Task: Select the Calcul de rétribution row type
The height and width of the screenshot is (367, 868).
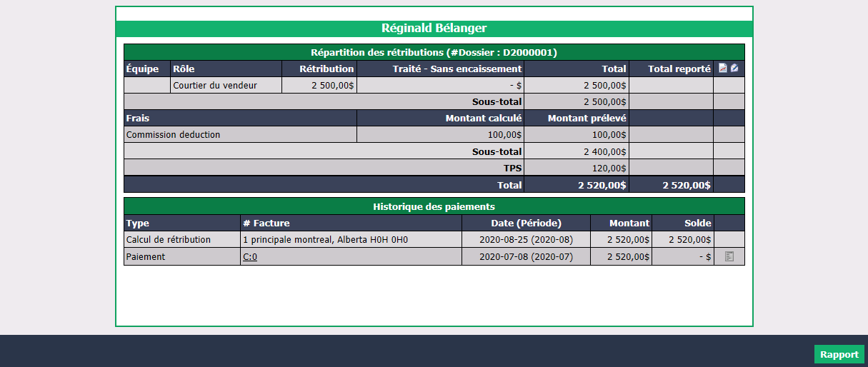Action: tap(182, 239)
